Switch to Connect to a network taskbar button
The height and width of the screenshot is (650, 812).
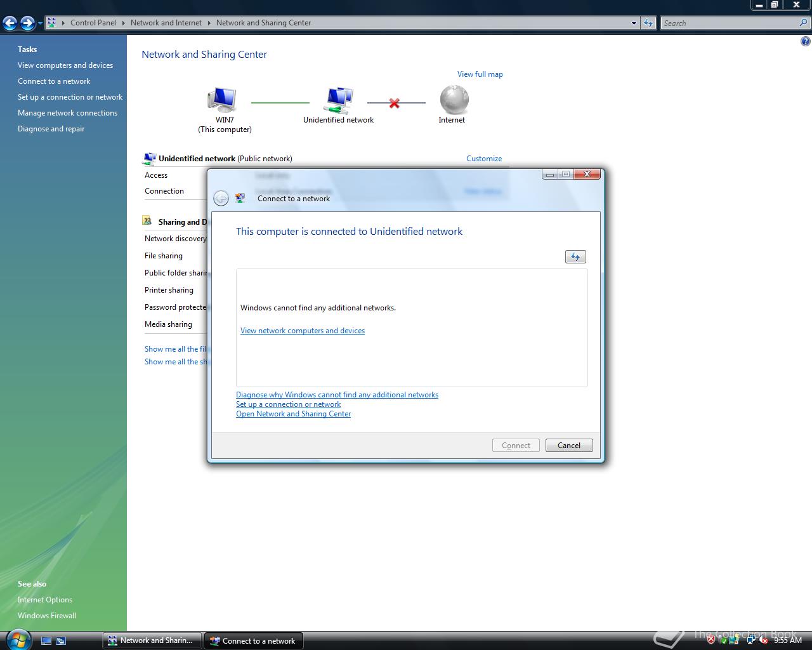tap(253, 640)
